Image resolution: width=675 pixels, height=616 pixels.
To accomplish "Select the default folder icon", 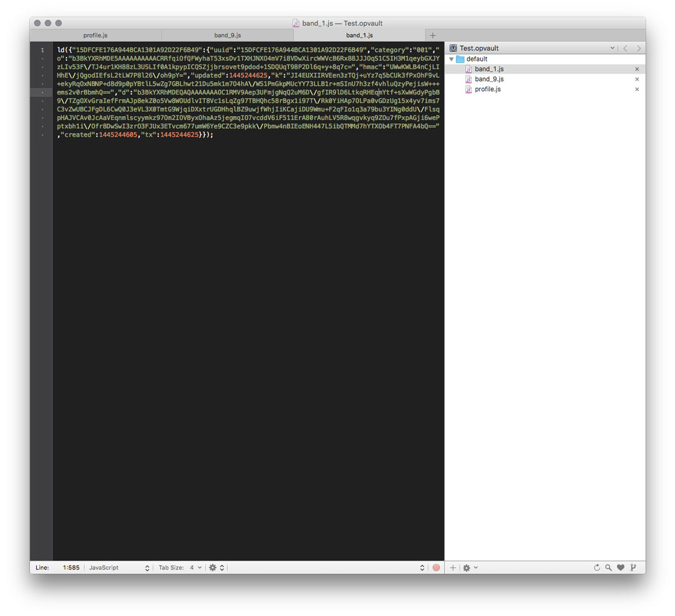I will click(460, 59).
